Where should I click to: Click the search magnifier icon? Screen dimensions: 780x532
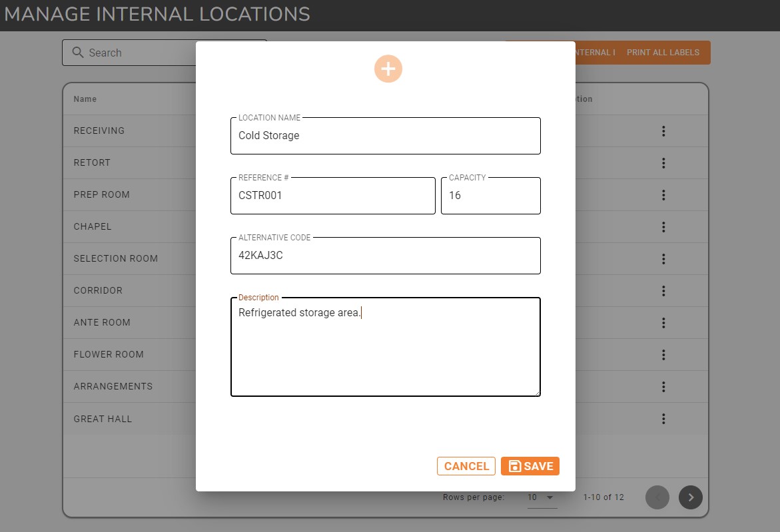[79, 53]
